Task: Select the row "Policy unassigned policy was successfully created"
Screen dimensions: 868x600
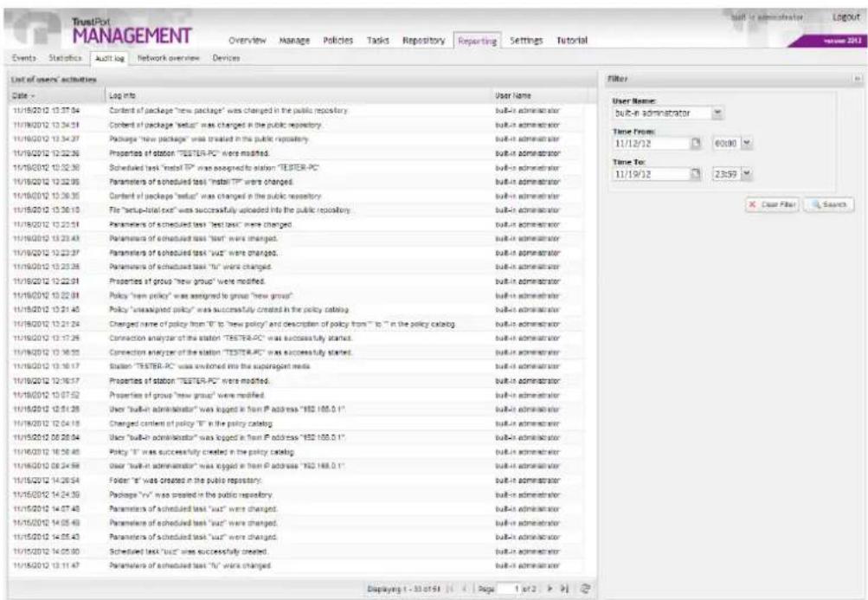Action: [296, 310]
